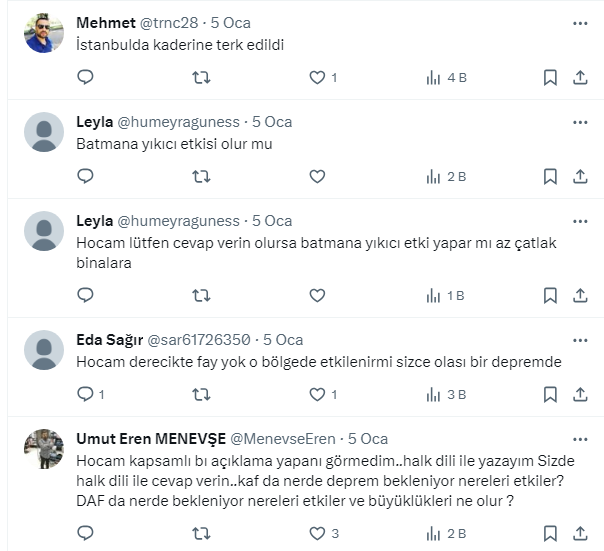Open @MenevseEren profile handle
The width and height of the screenshot is (604, 551).
285,439
